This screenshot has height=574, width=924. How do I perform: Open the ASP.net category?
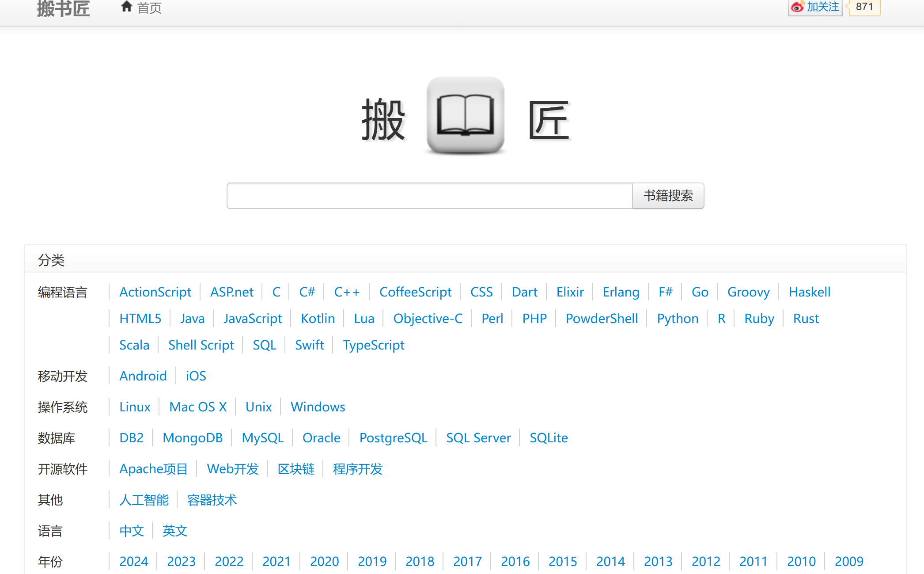(231, 292)
